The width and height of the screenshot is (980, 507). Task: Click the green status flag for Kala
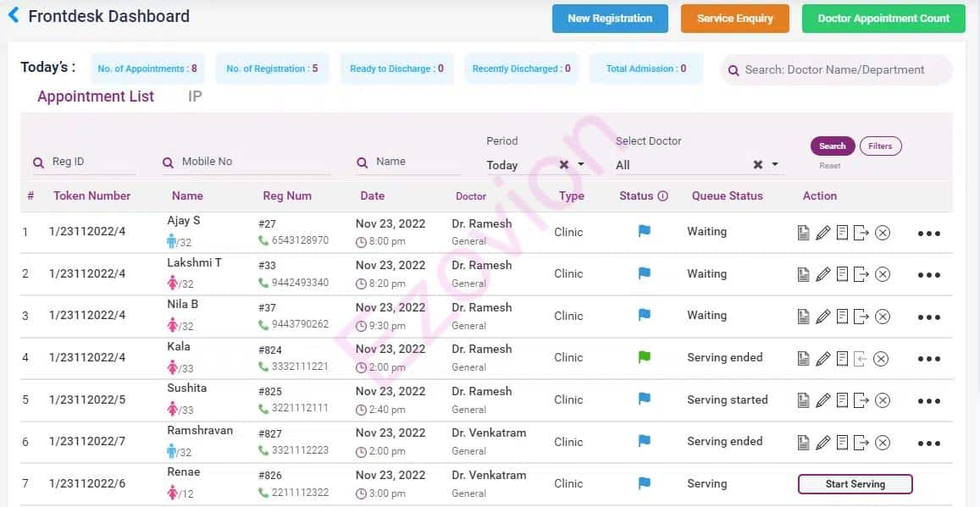[644, 357]
